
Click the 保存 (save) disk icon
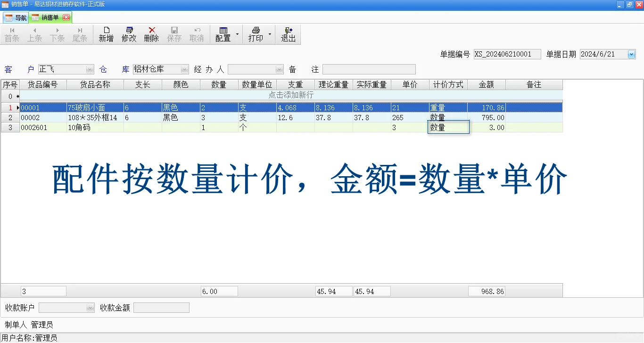pos(174,34)
